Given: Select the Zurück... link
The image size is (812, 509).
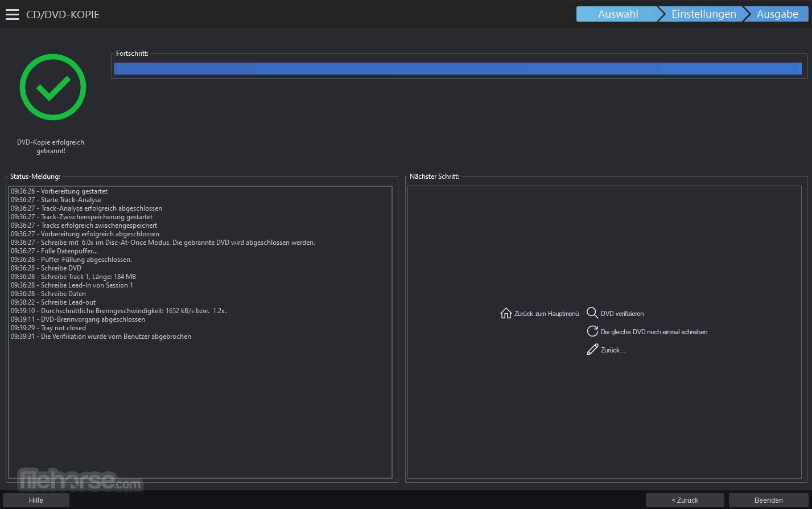Looking at the screenshot, I should (x=613, y=350).
